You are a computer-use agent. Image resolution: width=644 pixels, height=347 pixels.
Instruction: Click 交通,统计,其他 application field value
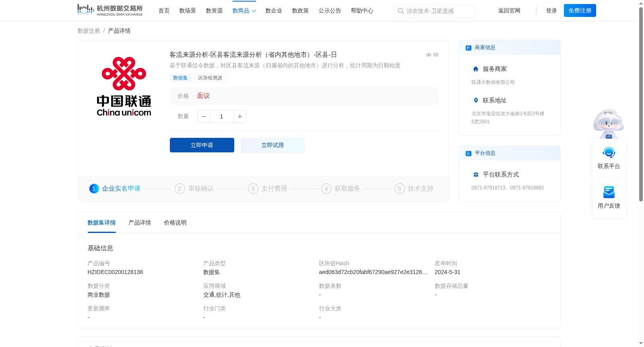tap(222, 295)
